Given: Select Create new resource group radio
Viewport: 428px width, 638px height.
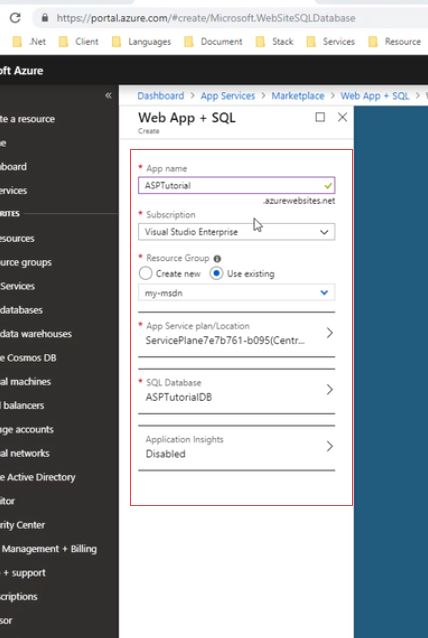Looking at the screenshot, I should pyautogui.click(x=145, y=273).
